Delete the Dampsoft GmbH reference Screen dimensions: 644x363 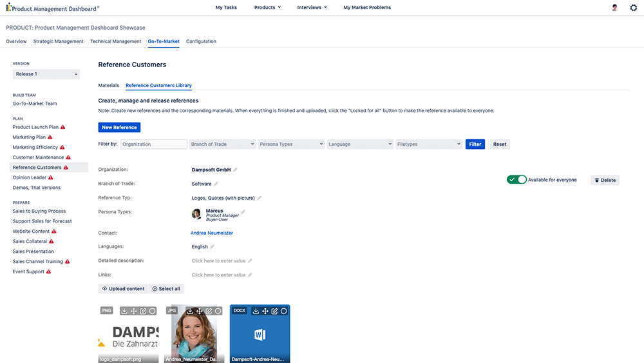[605, 180]
